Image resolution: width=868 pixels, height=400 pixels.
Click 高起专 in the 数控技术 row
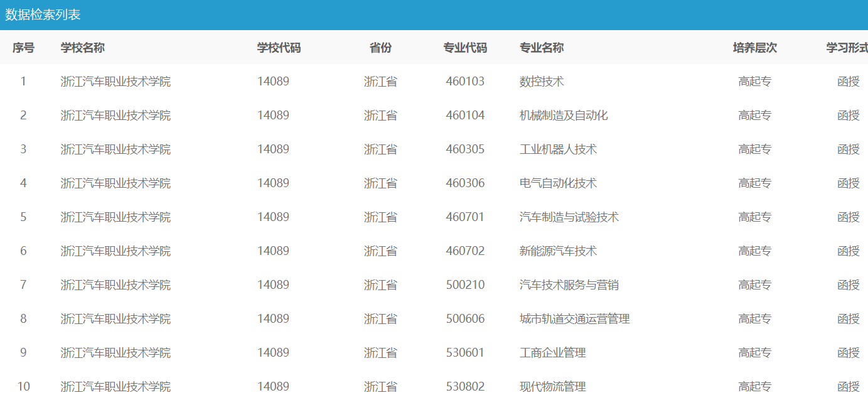pyautogui.click(x=755, y=82)
